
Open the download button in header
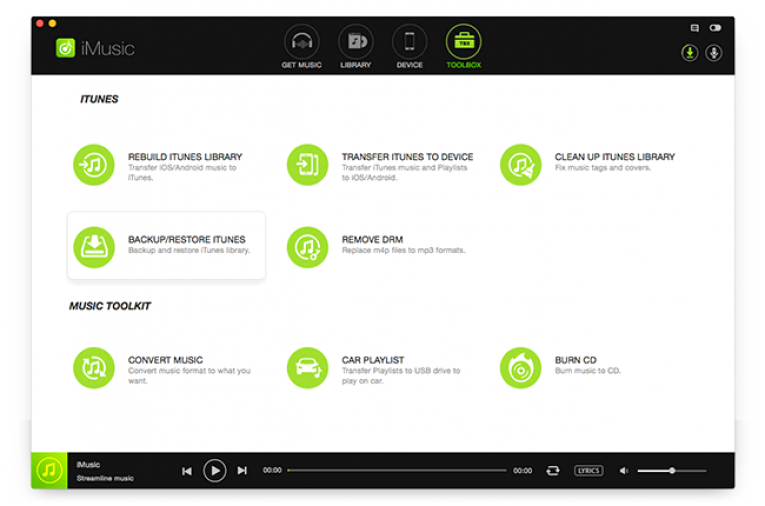click(690, 53)
